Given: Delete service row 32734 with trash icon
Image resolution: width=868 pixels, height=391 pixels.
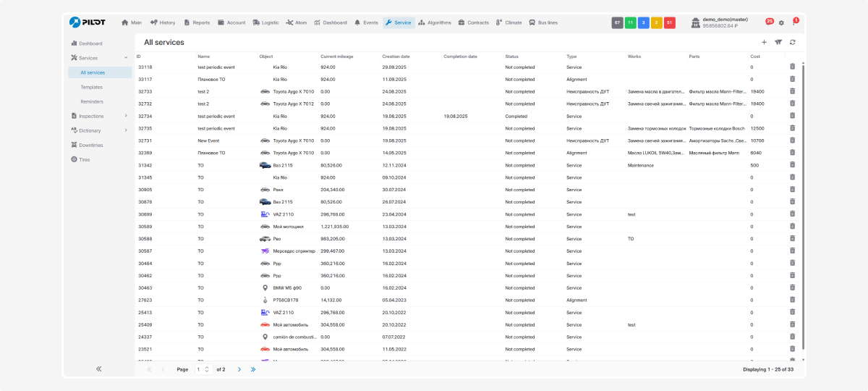Looking at the screenshot, I should (792, 116).
